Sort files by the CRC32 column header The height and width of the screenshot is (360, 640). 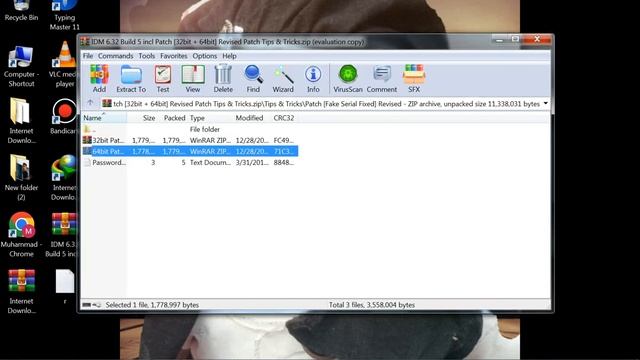coord(284,118)
